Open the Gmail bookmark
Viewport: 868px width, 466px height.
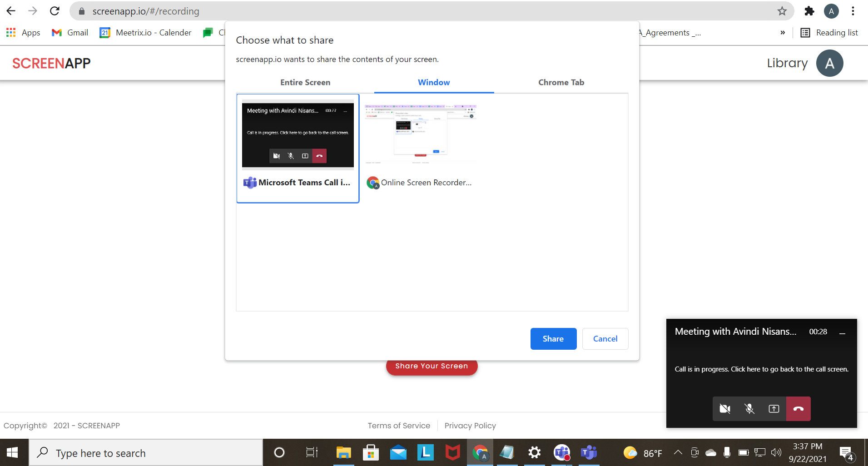(x=70, y=33)
